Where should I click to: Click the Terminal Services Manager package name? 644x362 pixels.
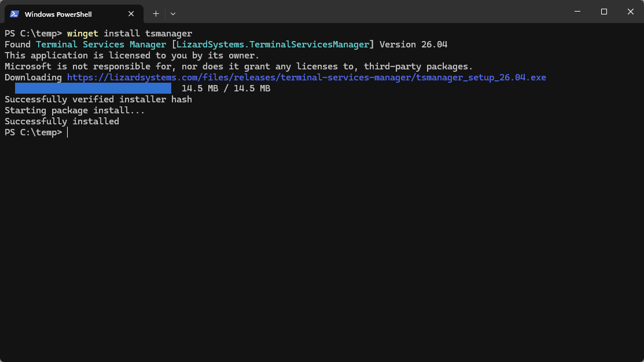pyautogui.click(x=101, y=45)
